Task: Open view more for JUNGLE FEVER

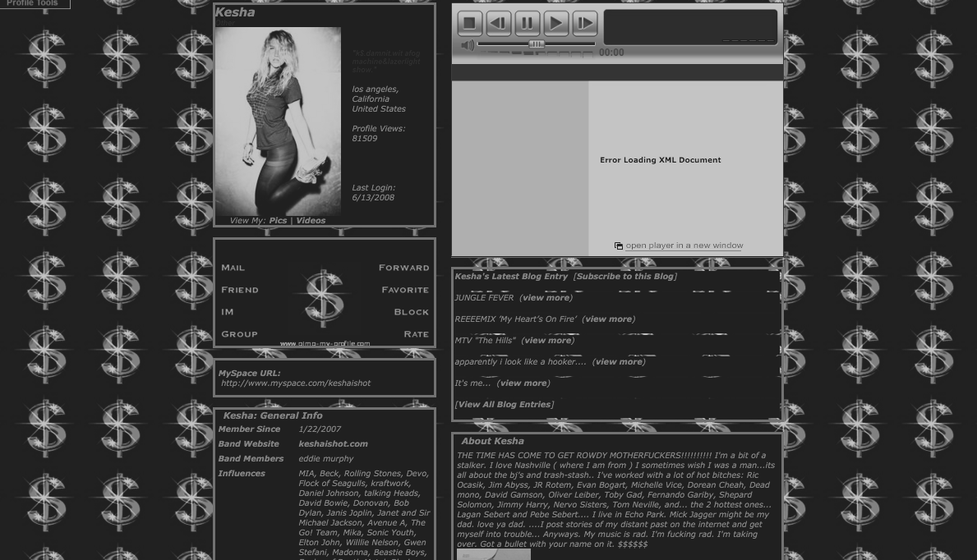Action: [546, 298]
